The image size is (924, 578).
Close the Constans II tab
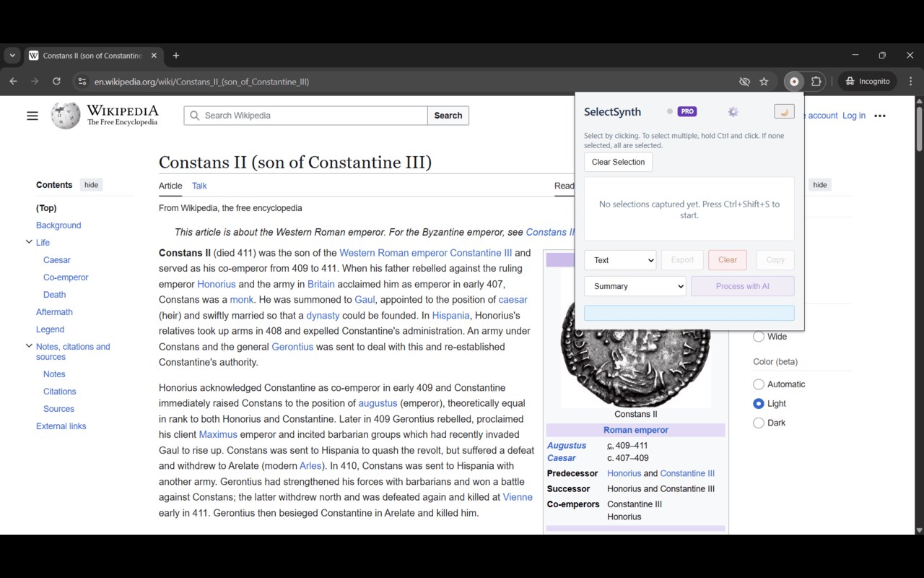[x=154, y=56]
